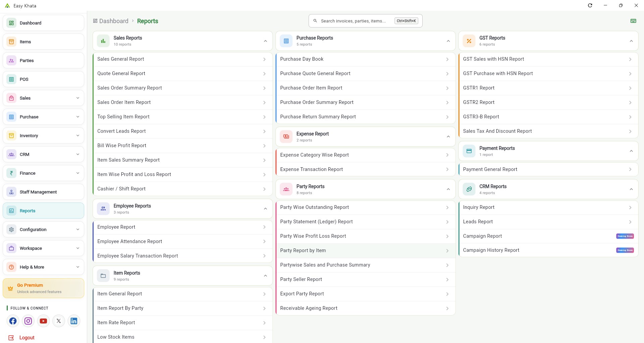Viewport: 644px width, 343px height.
Task: Open Low Stock Items row
Action: [182, 337]
